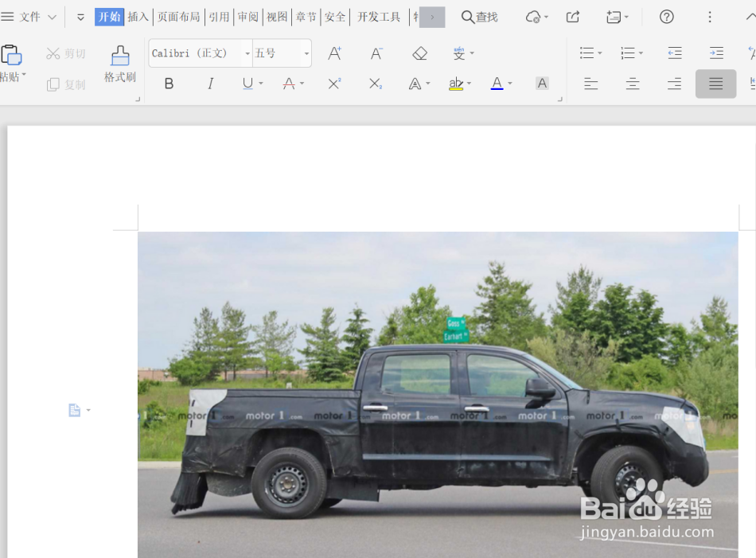Open the 文件 menu

(29, 17)
